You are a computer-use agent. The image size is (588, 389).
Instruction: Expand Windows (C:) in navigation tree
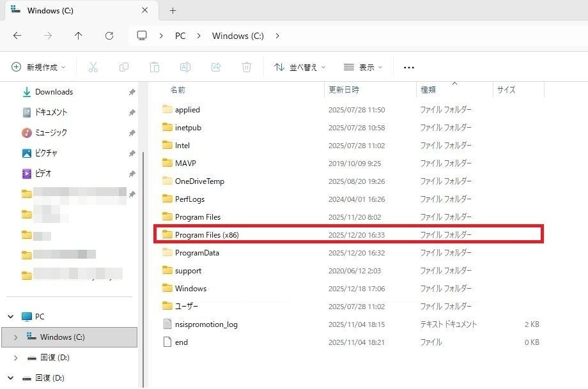[15, 337]
